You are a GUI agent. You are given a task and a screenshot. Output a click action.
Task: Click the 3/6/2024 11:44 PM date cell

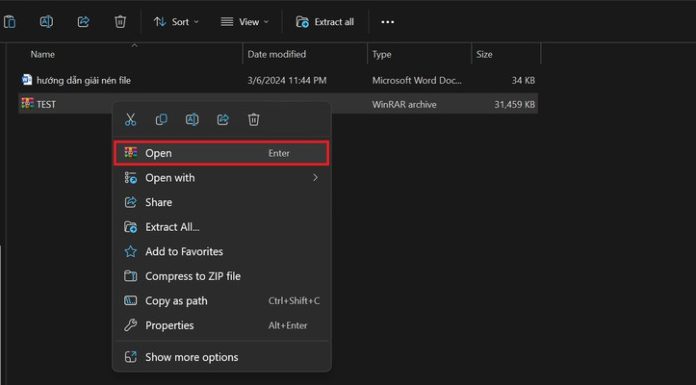click(287, 80)
